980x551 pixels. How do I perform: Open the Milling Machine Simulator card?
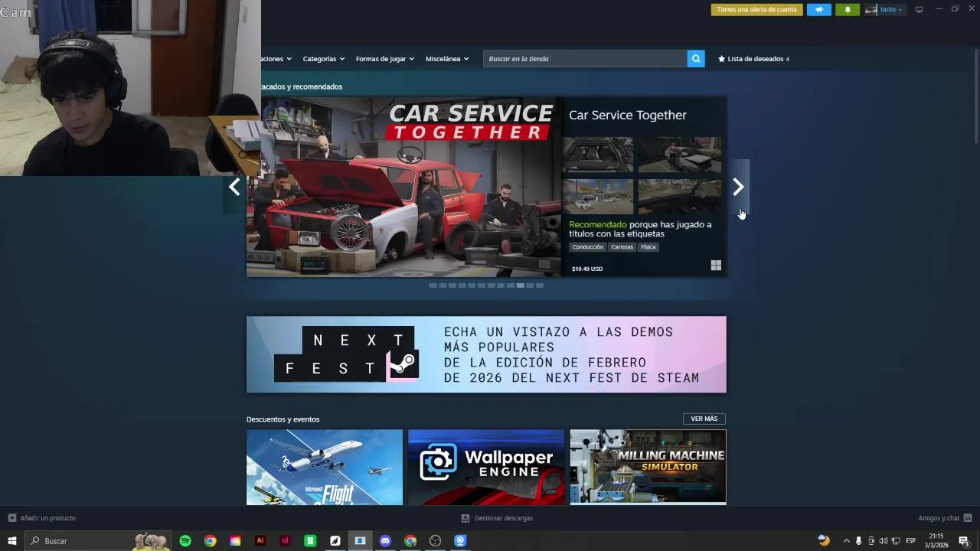click(x=648, y=467)
